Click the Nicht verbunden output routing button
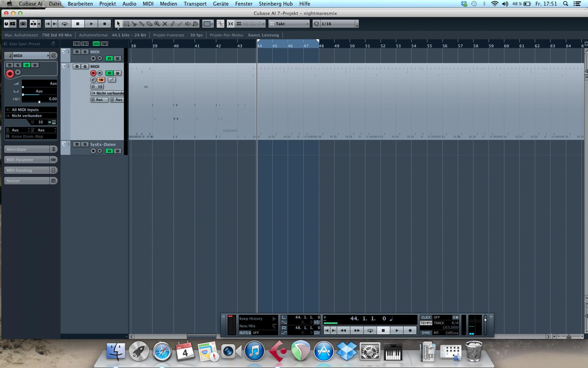Image resolution: width=588 pixels, height=368 pixels. (x=108, y=93)
